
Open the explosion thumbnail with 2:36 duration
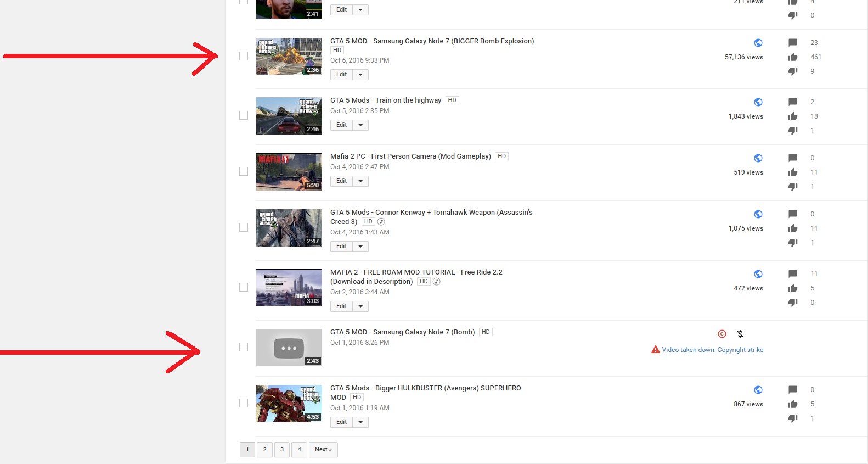289,57
